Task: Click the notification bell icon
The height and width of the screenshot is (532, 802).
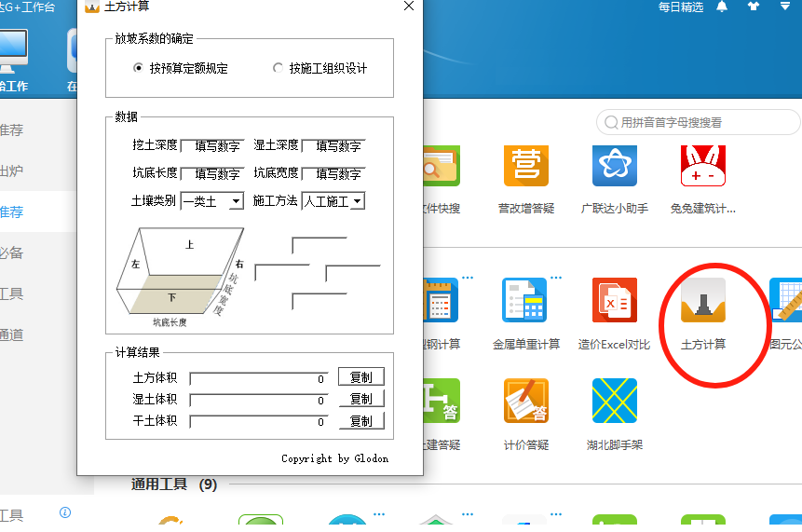Action: point(722,7)
